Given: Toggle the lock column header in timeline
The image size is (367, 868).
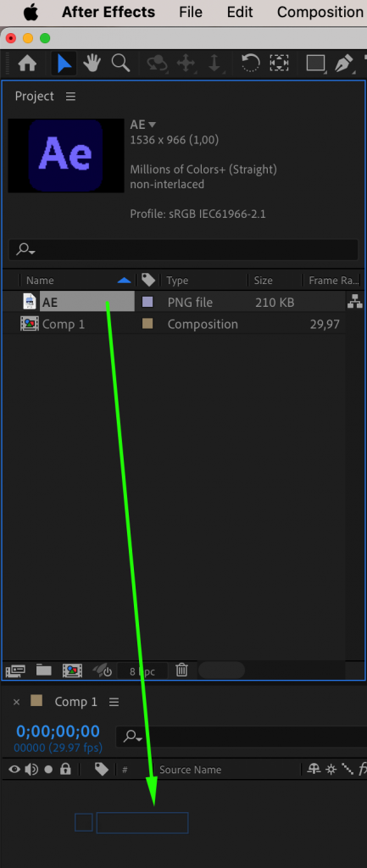Looking at the screenshot, I should (x=65, y=769).
